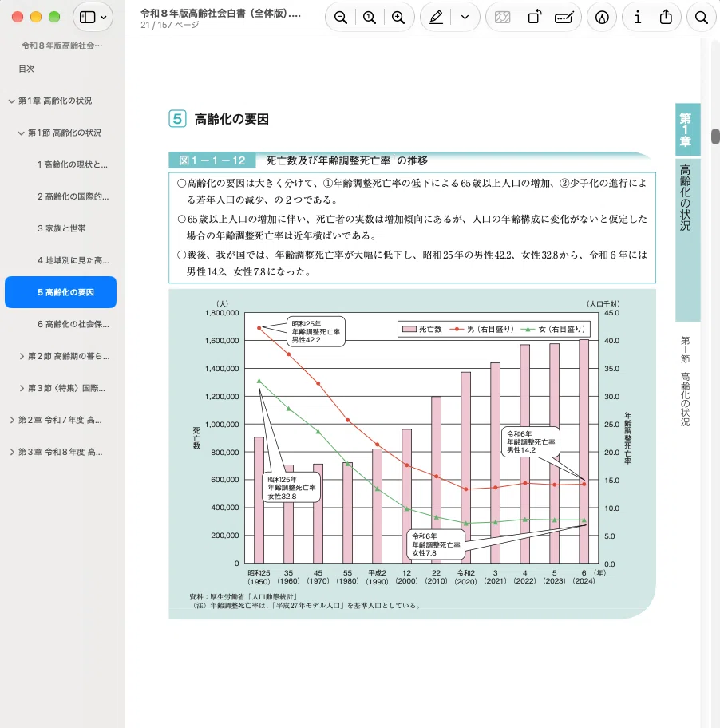Rotate the page with the rotate icon
Image resolution: width=720 pixels, height=728 pixels.
534,18
